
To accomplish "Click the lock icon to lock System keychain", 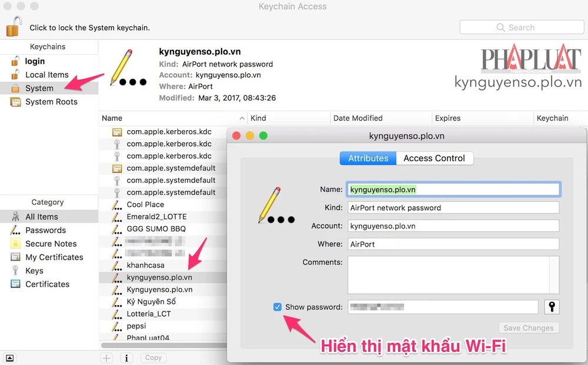I will tap(14, 26).
